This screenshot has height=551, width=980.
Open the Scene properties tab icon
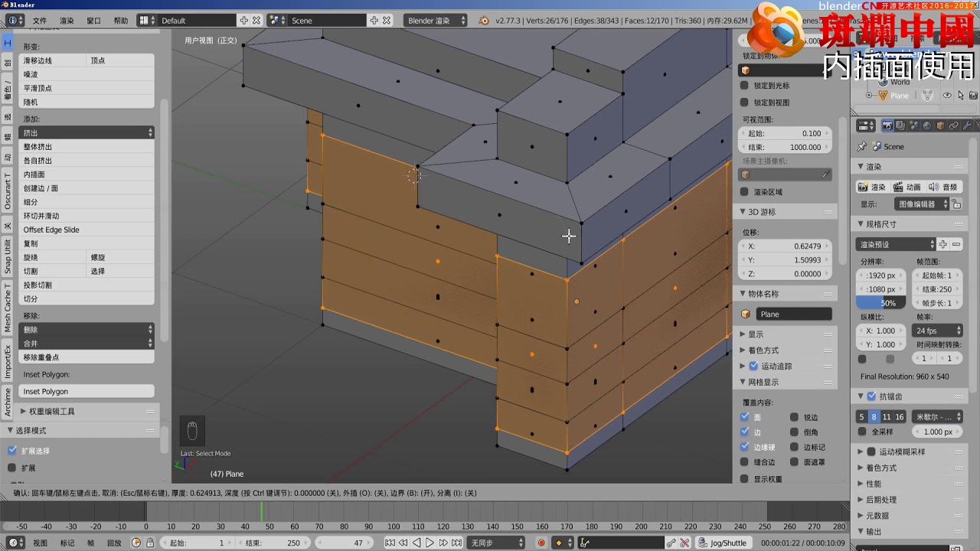pos(914,126)
